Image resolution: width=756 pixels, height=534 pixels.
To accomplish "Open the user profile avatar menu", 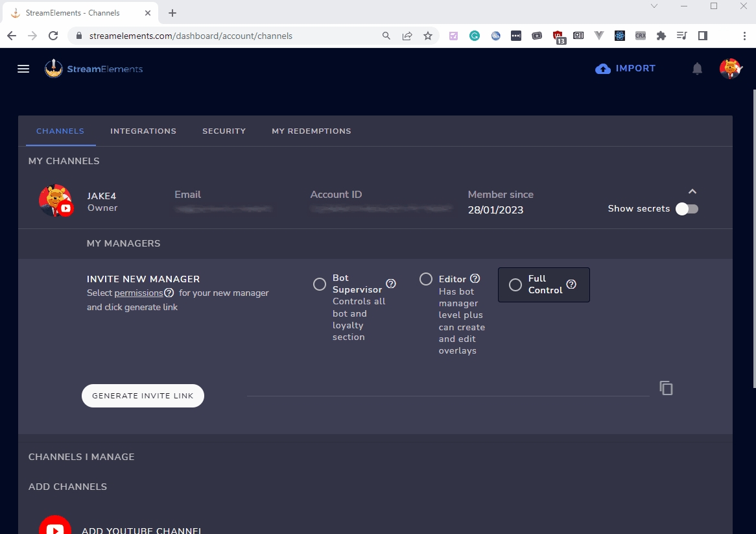I will (x=730, y=69).
